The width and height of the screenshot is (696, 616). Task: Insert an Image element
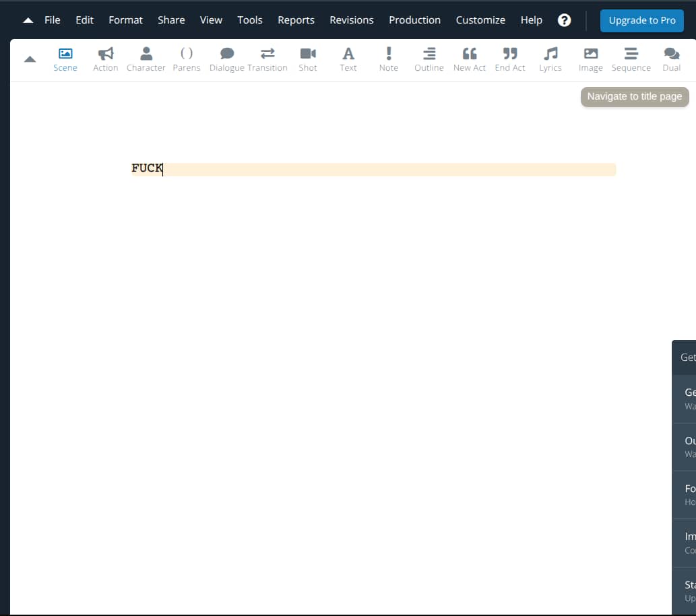pyautogui.click(x=590, y=59)
